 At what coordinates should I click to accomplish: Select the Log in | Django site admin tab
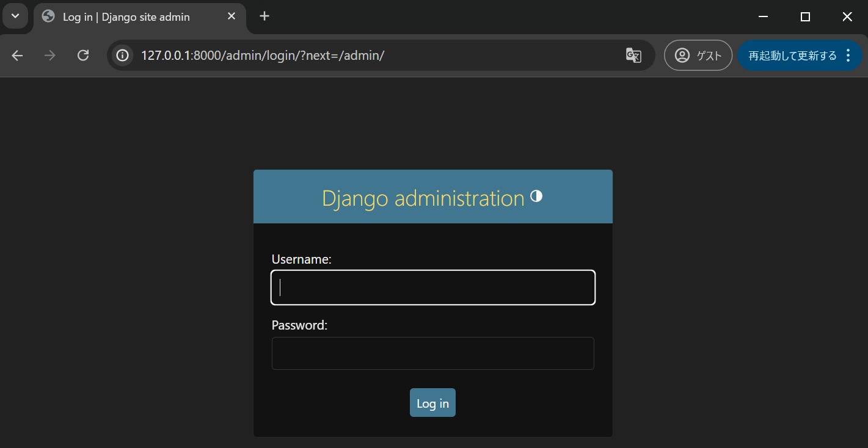click(x=140, y=17)
